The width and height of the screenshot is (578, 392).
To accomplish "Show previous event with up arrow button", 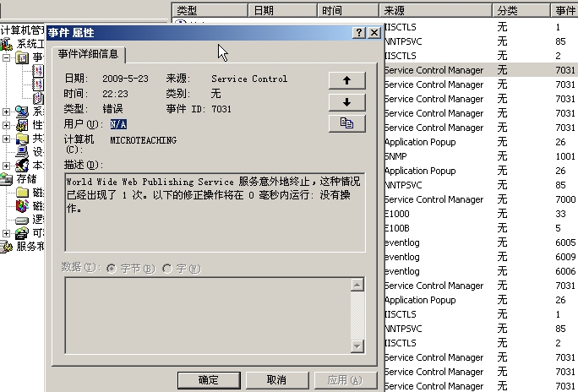I will point(346,80).
